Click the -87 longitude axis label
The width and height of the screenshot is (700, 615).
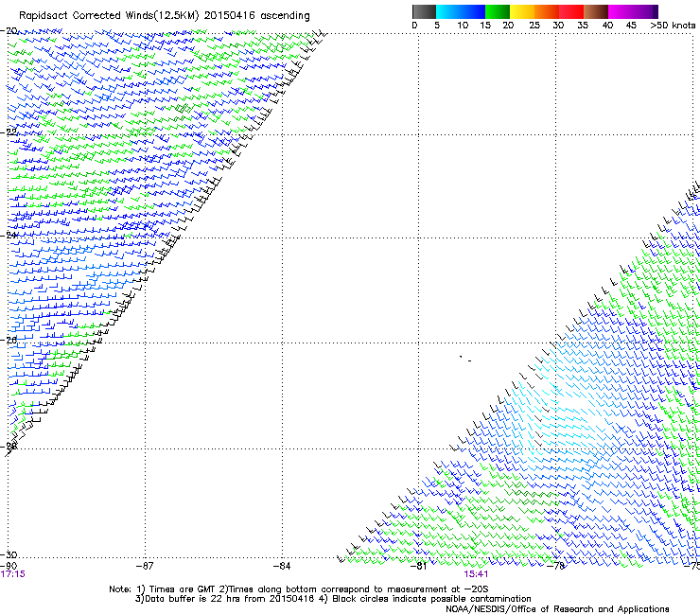(x=145, y=566)
